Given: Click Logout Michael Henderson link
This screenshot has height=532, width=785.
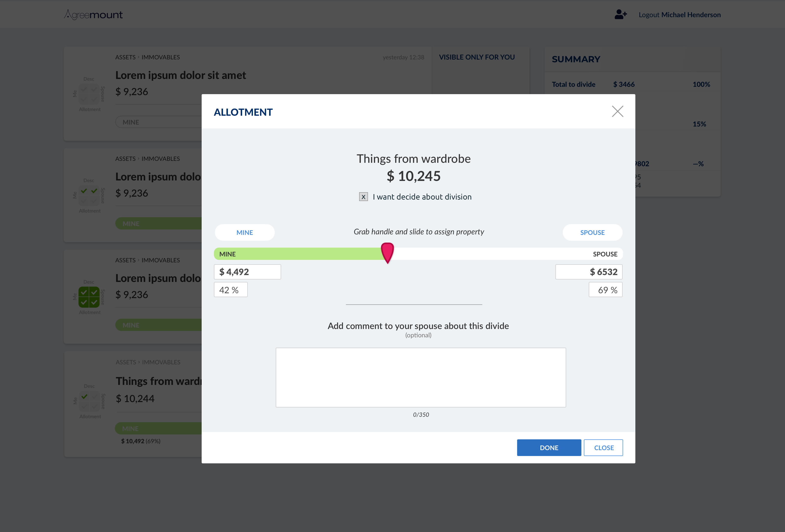Looking at the screenshot, I should pos(679,15).
